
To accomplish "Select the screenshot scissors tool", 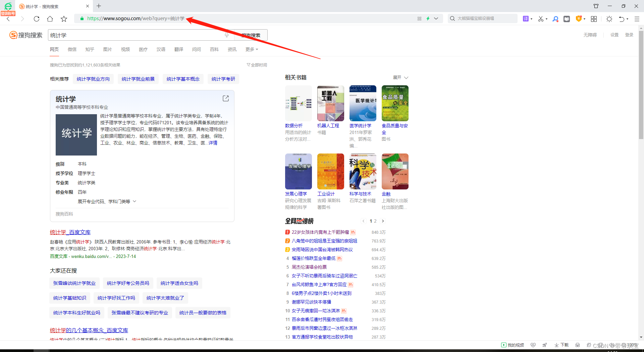I will tap(541, 19).
